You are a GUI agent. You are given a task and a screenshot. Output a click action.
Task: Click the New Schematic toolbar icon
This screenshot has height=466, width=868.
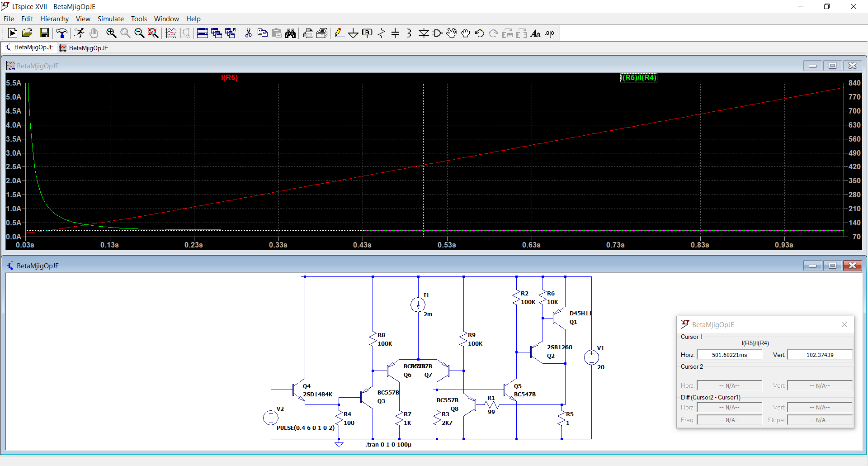coord(13,33)
